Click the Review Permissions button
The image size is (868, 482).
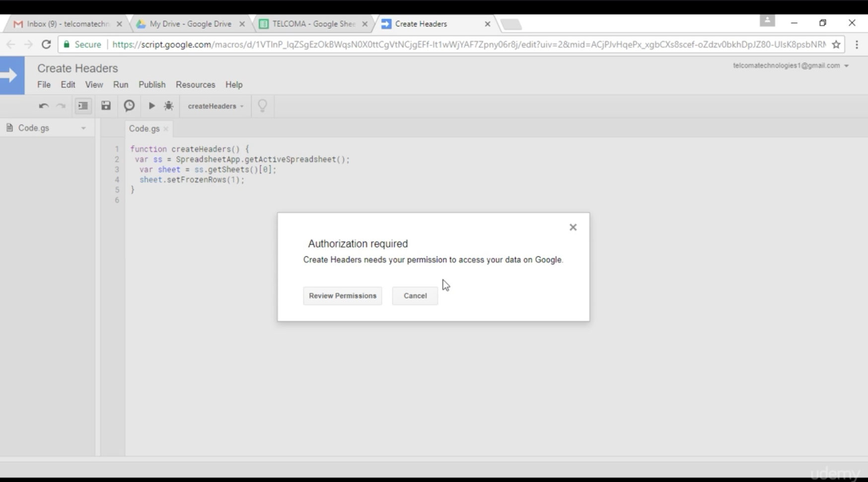342,296
